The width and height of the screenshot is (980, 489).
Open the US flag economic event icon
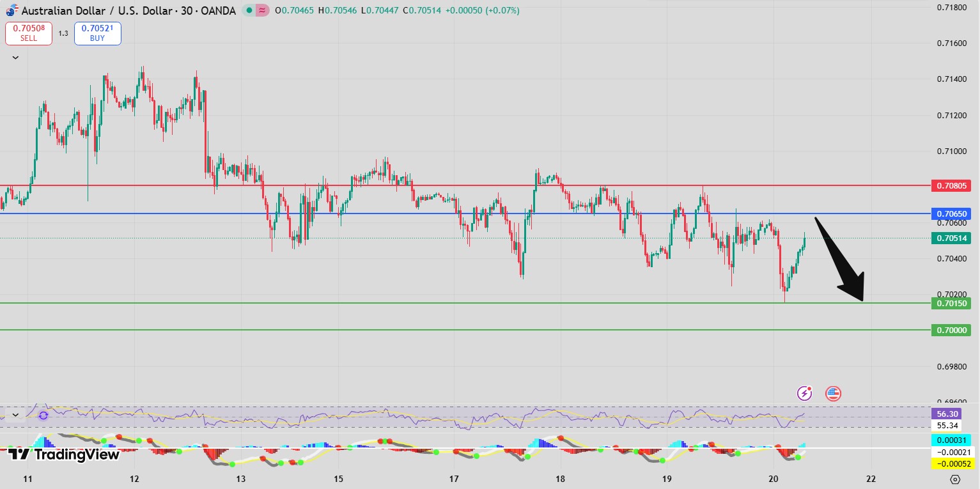(832, 393)
